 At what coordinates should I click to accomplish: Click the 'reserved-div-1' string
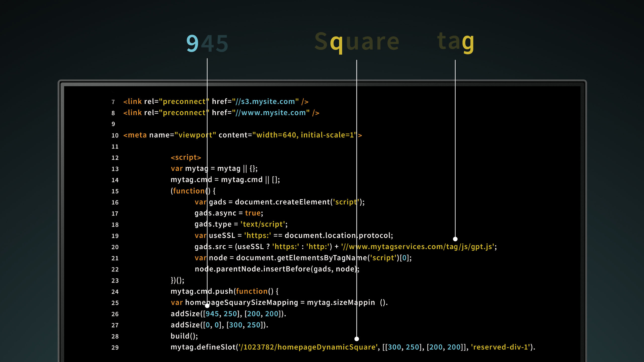pos(500,347)
